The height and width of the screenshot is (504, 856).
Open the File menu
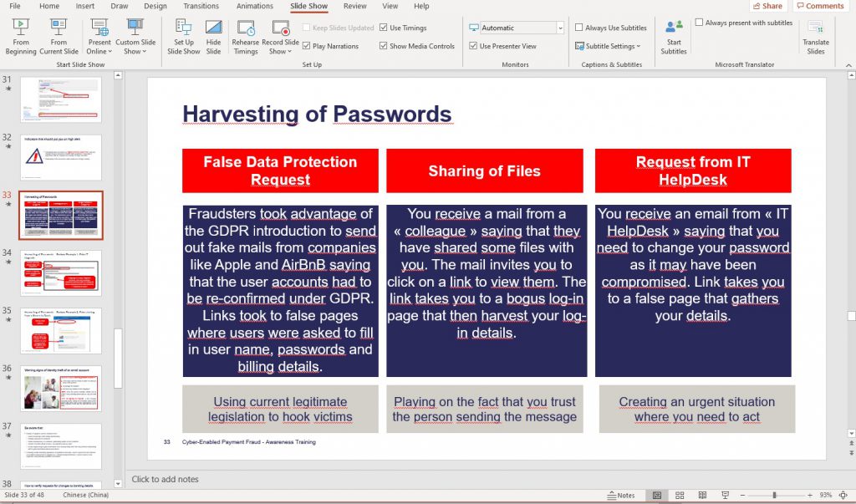coord(15,6)
